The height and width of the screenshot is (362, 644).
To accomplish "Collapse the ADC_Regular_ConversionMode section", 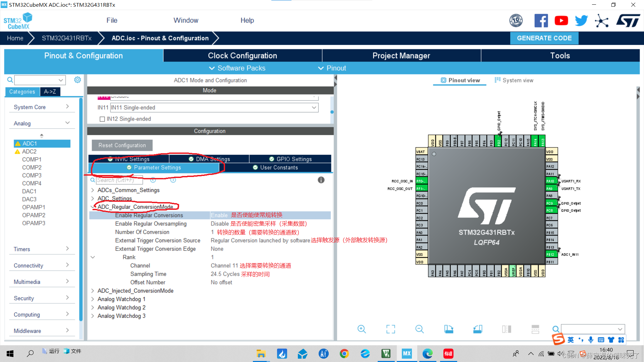I will pyautogui.click(x=93, y=207).
